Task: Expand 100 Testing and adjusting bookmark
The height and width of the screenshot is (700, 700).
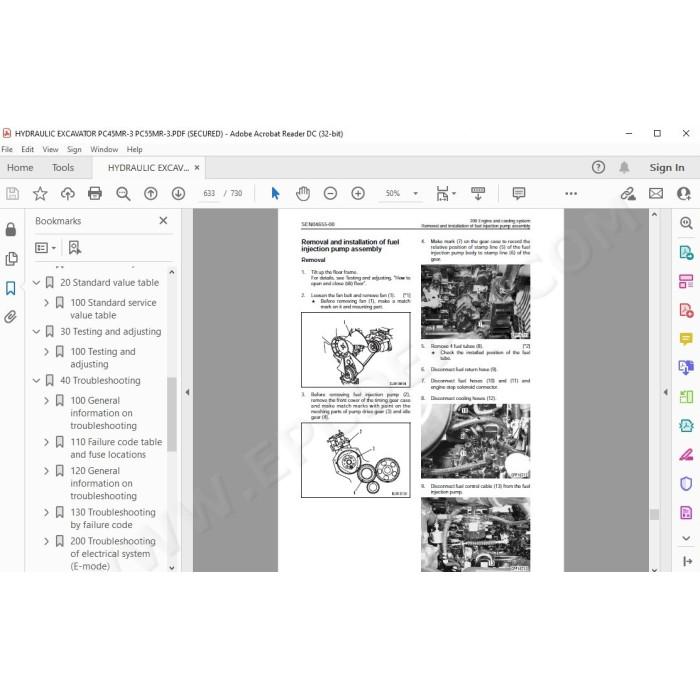Action: 46,352
